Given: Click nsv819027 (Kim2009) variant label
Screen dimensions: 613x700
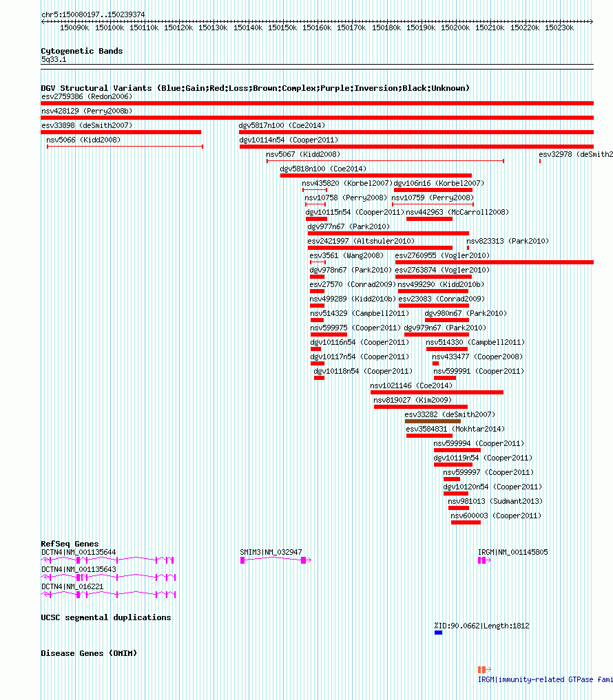Looking at the screenshot, I should click(x=413, y=400).
